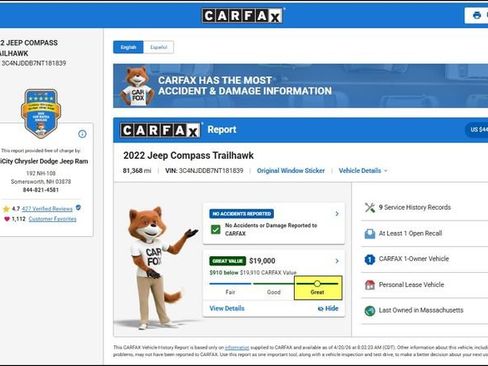Expand the Vehicle Details dropdown
The image size is (488, 366).
363,171
